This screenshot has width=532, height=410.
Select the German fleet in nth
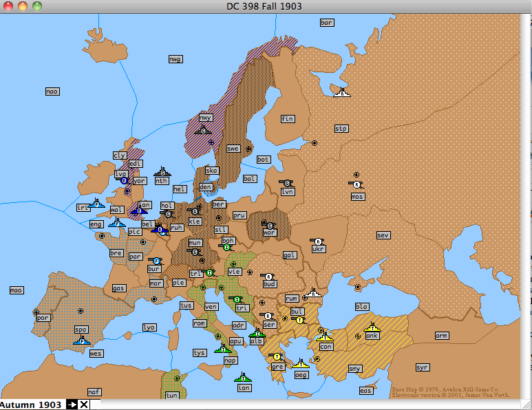[x=162, y=171]
